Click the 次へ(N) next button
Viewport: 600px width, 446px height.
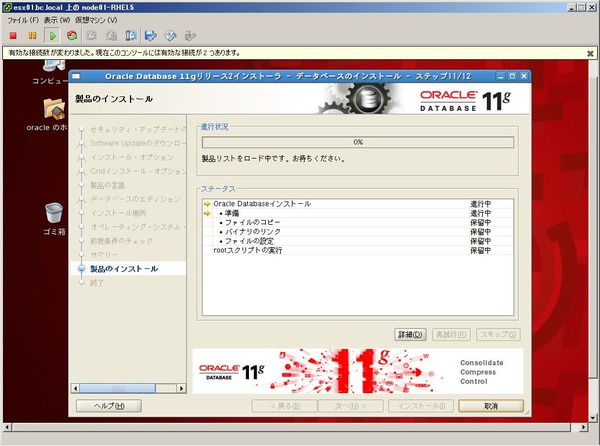(x=351, y=406)
